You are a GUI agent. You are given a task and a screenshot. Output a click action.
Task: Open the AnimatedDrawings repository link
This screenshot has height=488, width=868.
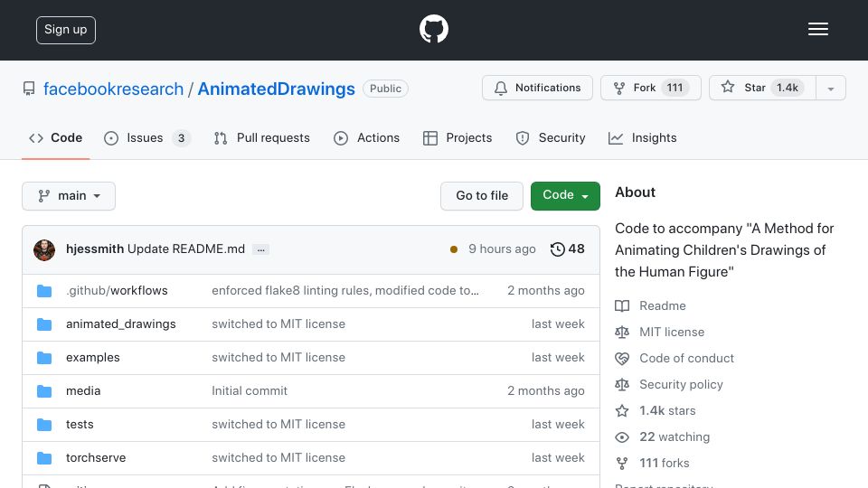(277, 89)
